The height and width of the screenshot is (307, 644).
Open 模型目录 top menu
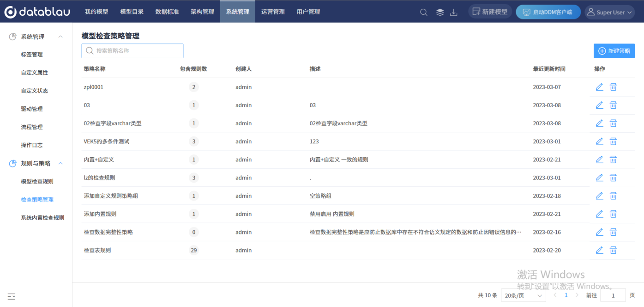tap(132, 12)
